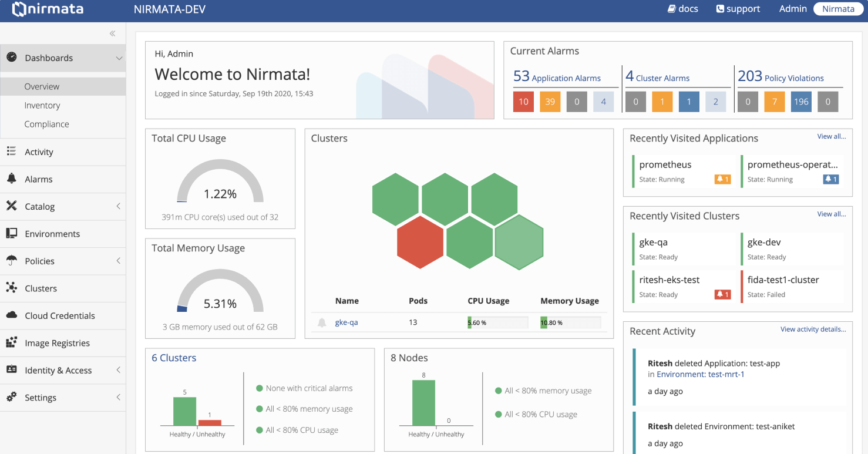Viewport: 868px width, 454px height.
Task: Click the blue alarm badge on prometheus-operator
Action: tap(831, 179)
